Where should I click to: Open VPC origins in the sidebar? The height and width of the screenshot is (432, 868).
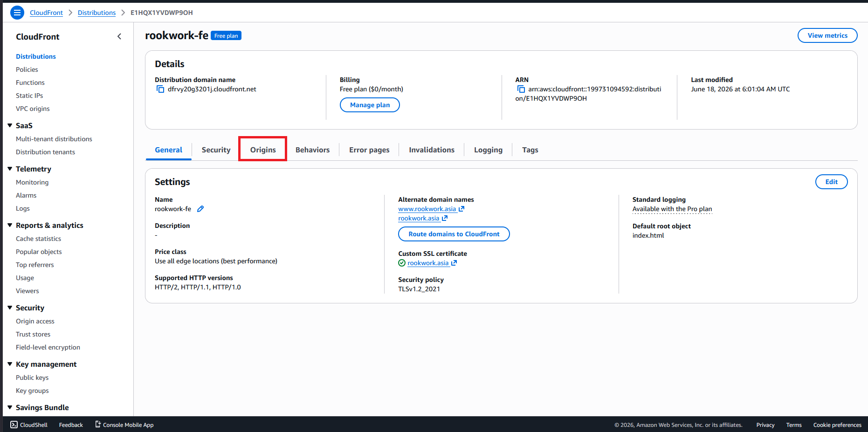point(33,109)
